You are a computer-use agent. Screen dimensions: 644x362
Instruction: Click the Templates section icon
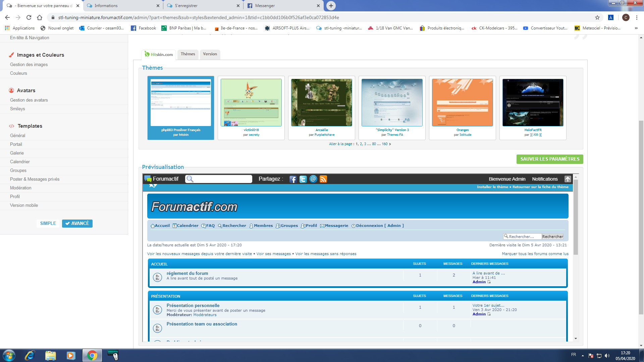click(12, 126)
